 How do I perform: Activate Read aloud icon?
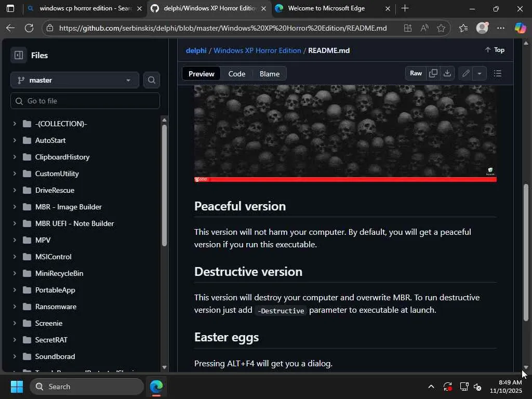[424, 28]
